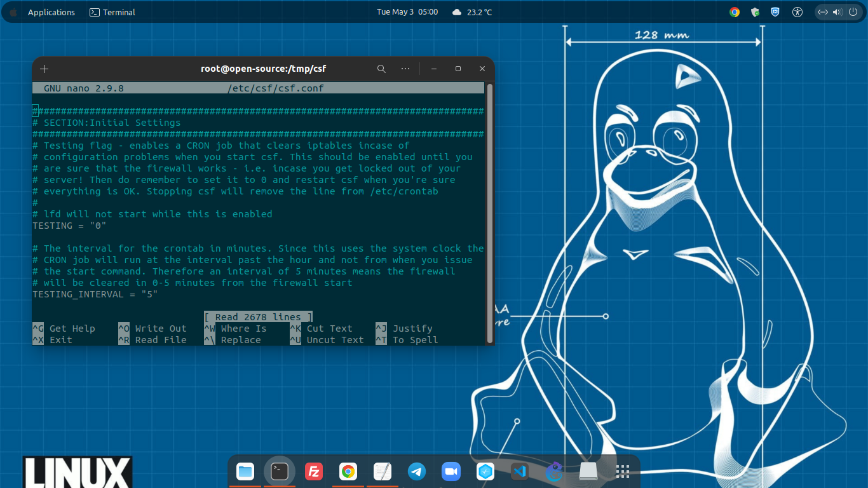Open the chameleon app in the dock
The height and width of the screenshot is (488, 868).
pos(554,471)
